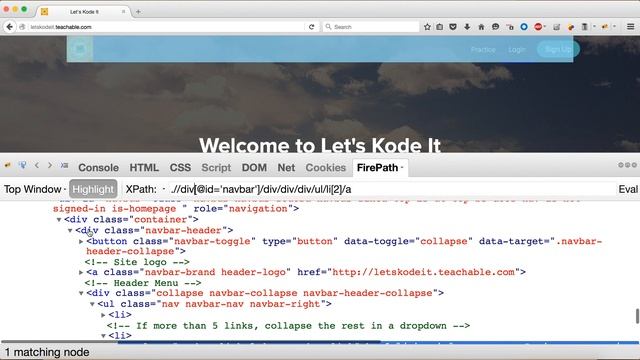
Task: Open the Top Window dropdown
Action: click(35, 189)
